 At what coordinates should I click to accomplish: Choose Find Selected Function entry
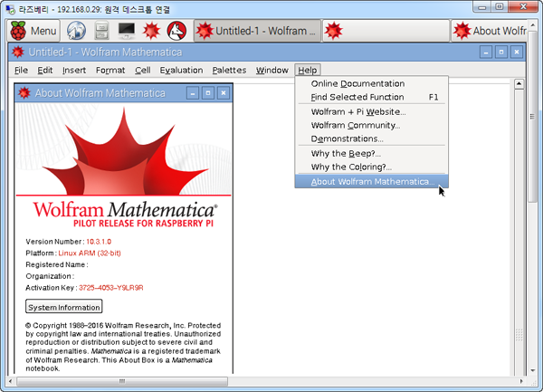[372, 97]
